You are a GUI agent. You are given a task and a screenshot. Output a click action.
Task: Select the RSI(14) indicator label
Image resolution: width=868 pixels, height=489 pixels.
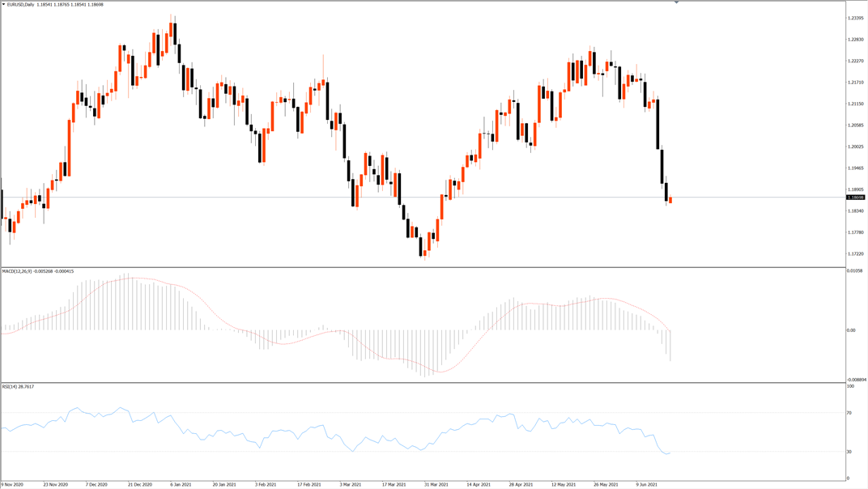10,386
